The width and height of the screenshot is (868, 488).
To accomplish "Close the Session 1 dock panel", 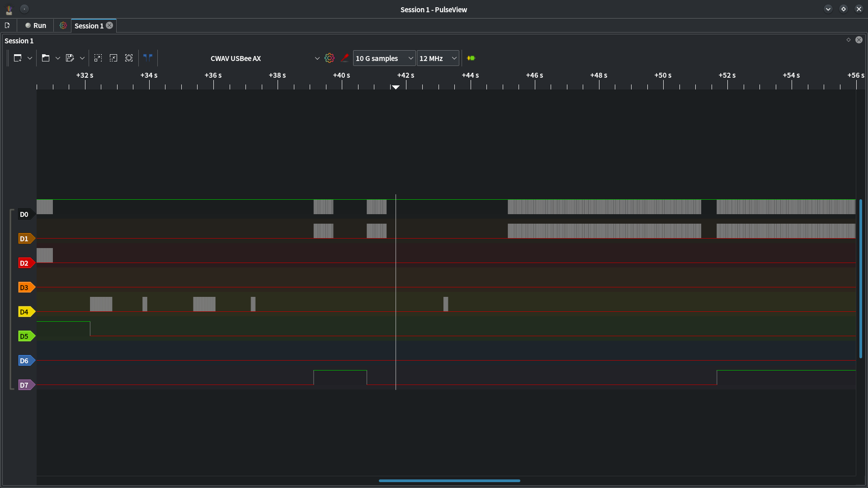I will [x=859, y=40].
